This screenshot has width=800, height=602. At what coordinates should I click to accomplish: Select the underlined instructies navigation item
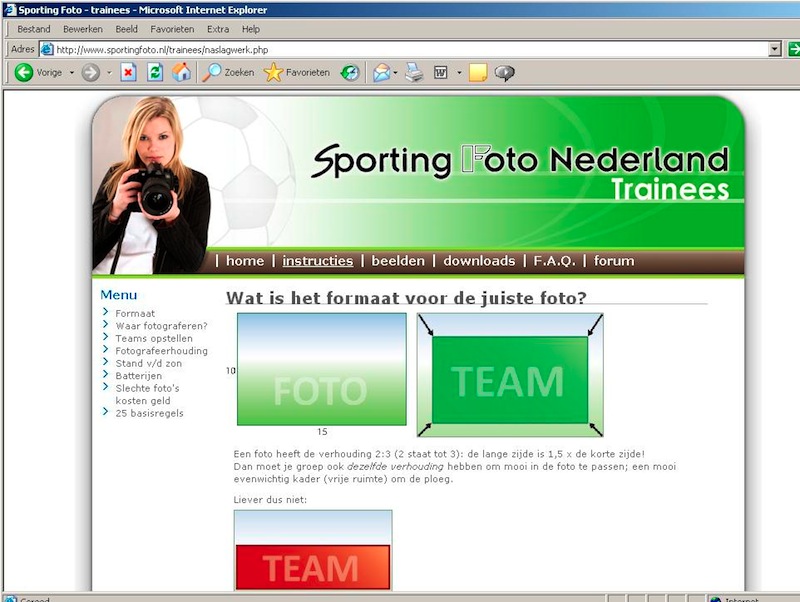pos(318,260)
